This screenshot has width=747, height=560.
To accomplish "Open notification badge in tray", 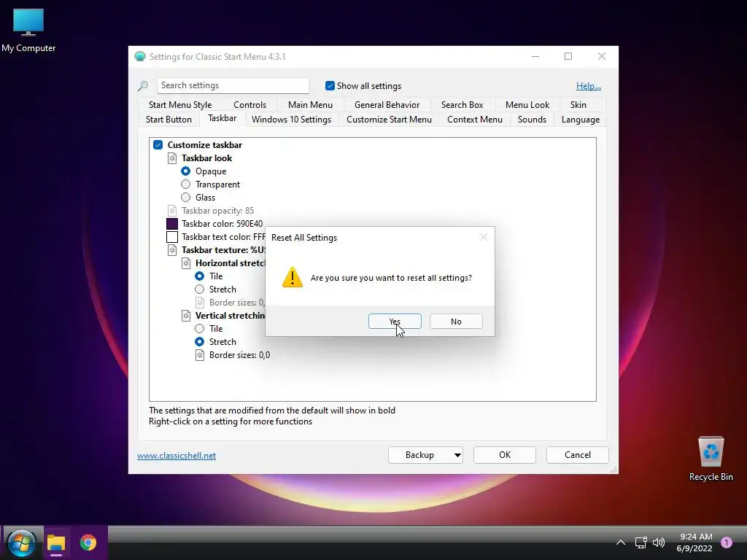I will (727, 542).
